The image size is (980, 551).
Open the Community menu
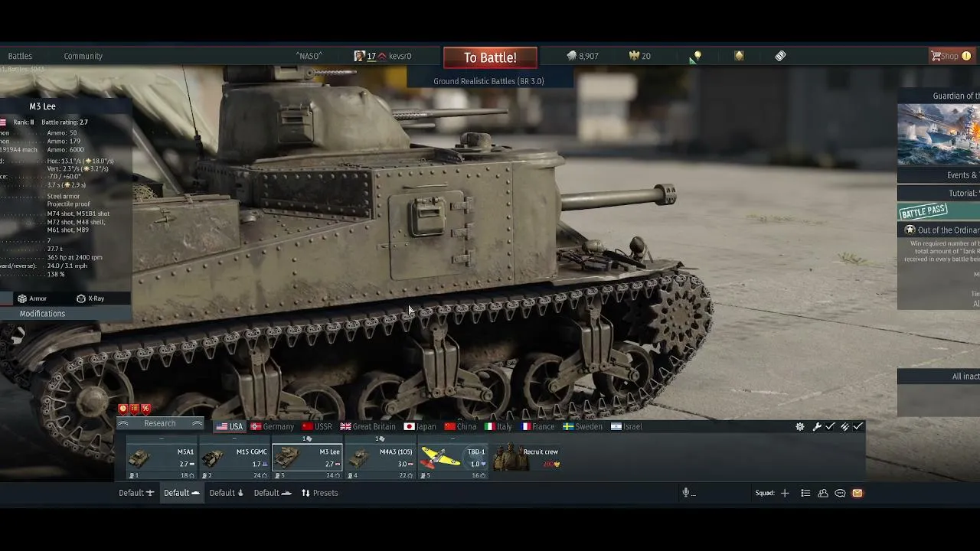click(x=83, y=56)
